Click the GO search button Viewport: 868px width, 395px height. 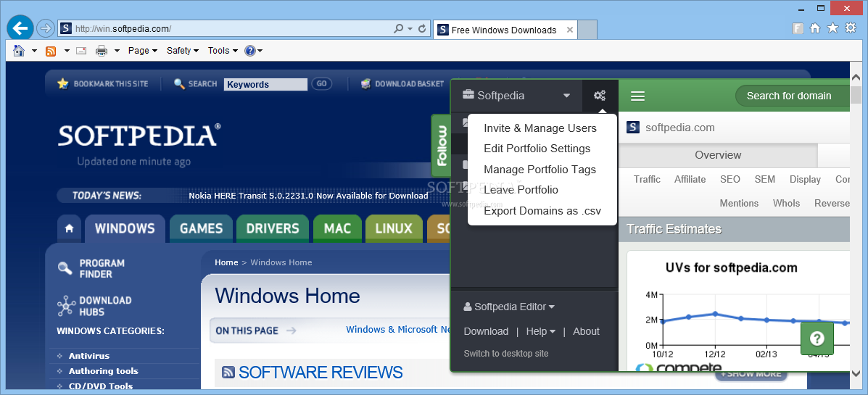pyautogui.click(x=322, y=83)
